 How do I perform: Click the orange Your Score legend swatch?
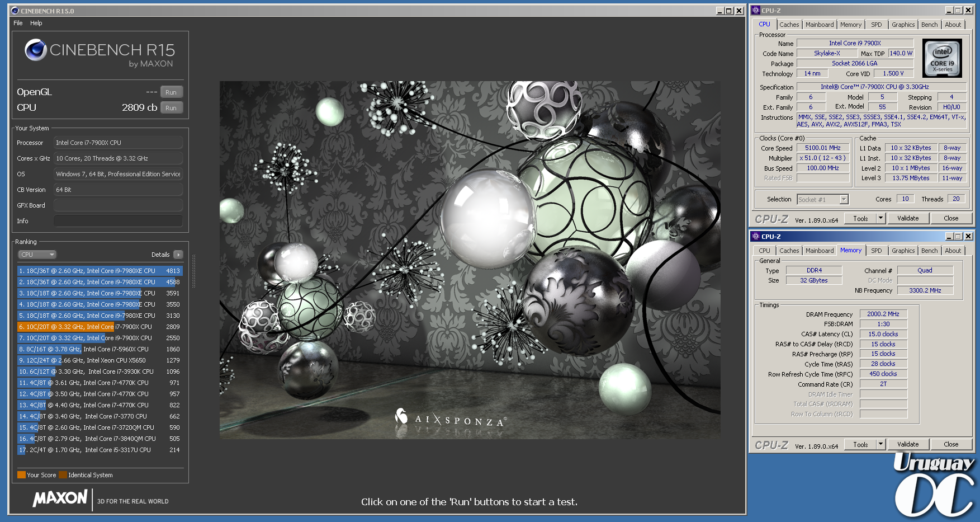point(21,475)
